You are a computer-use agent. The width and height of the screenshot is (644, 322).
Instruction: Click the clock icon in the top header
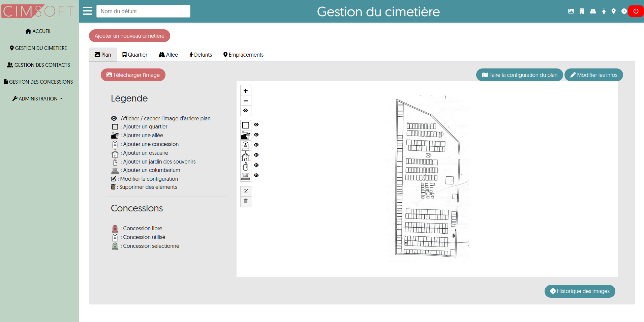pos(624,11)
